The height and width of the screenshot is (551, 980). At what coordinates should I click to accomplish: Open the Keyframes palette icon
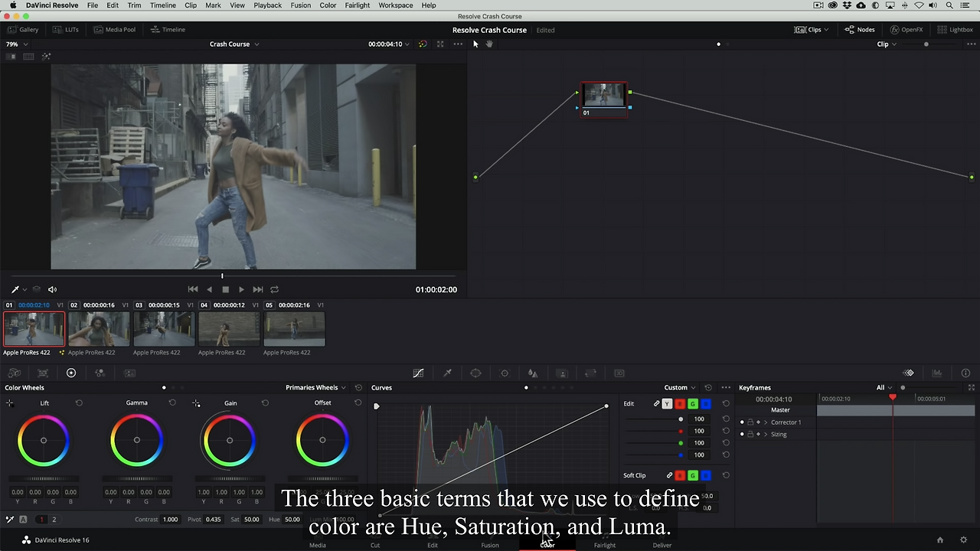click(908, 373)
